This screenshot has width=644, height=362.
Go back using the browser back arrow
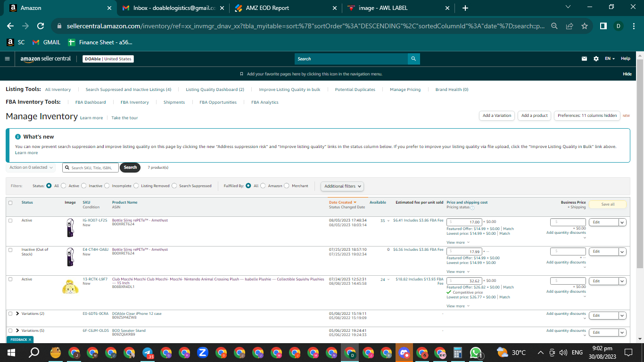pos(10,26)
